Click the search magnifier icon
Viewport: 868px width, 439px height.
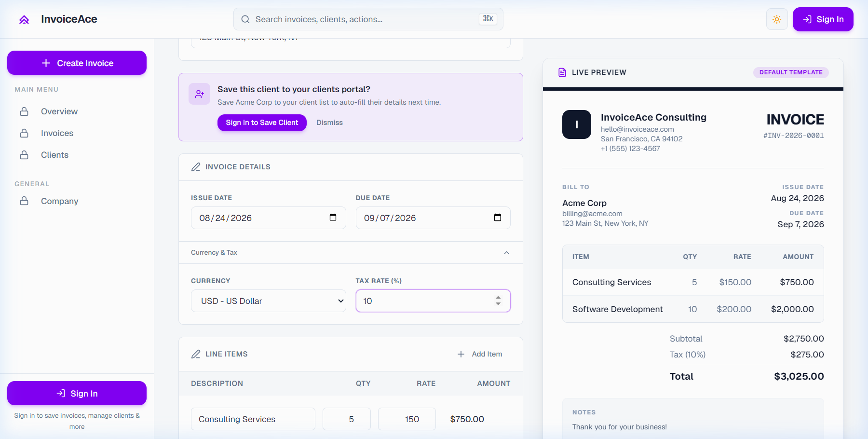click(245, 19)
